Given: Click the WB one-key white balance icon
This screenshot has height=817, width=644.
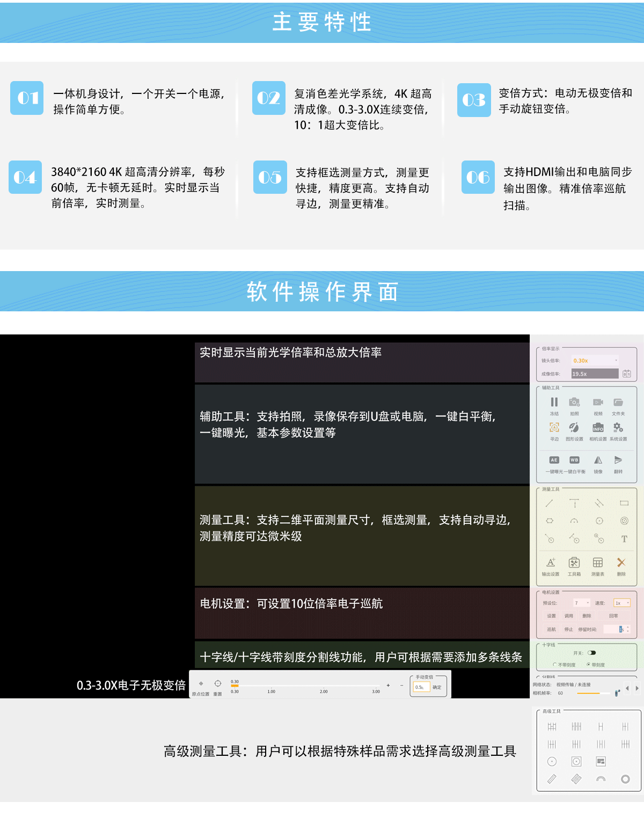Looking at the screenshot, I should [x=574, y=460].
